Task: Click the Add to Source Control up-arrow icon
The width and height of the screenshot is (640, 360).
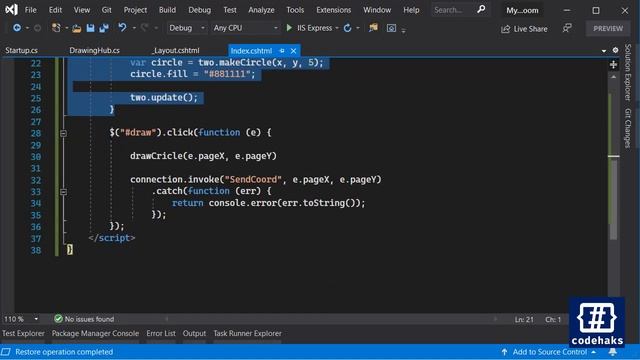Action: click(504, 352)
